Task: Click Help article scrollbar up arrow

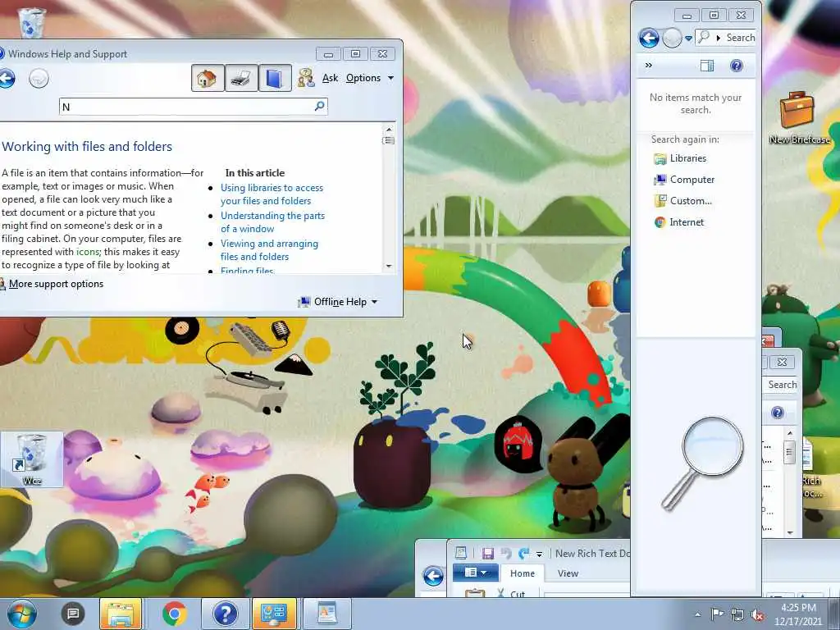Action: click(x=389, y=129)
